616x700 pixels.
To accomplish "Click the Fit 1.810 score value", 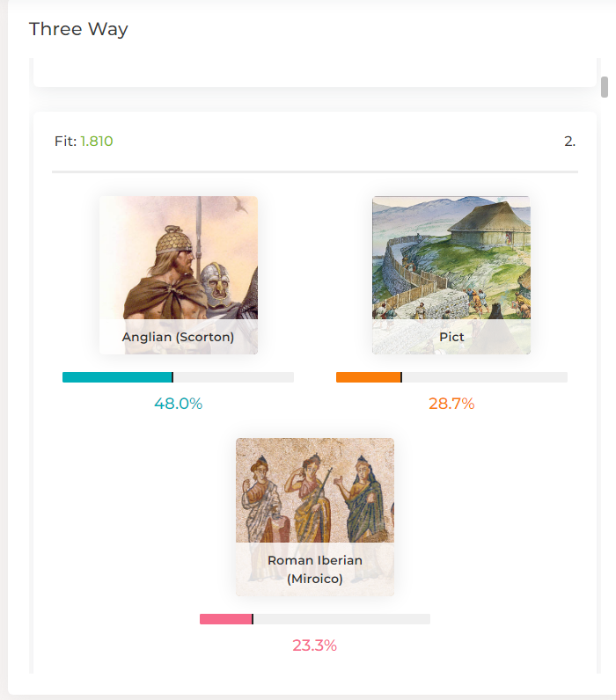I will 97,141.
